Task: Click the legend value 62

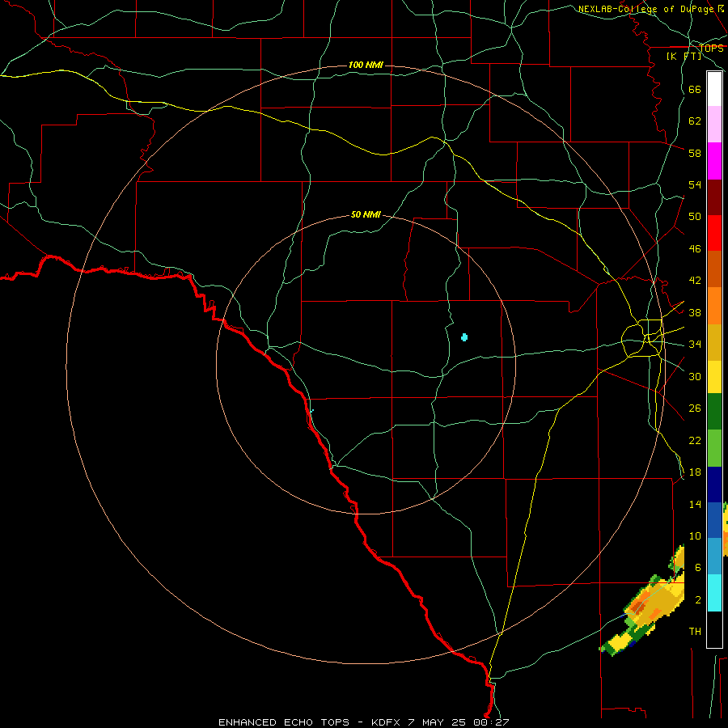Action: tap(695, 121)
